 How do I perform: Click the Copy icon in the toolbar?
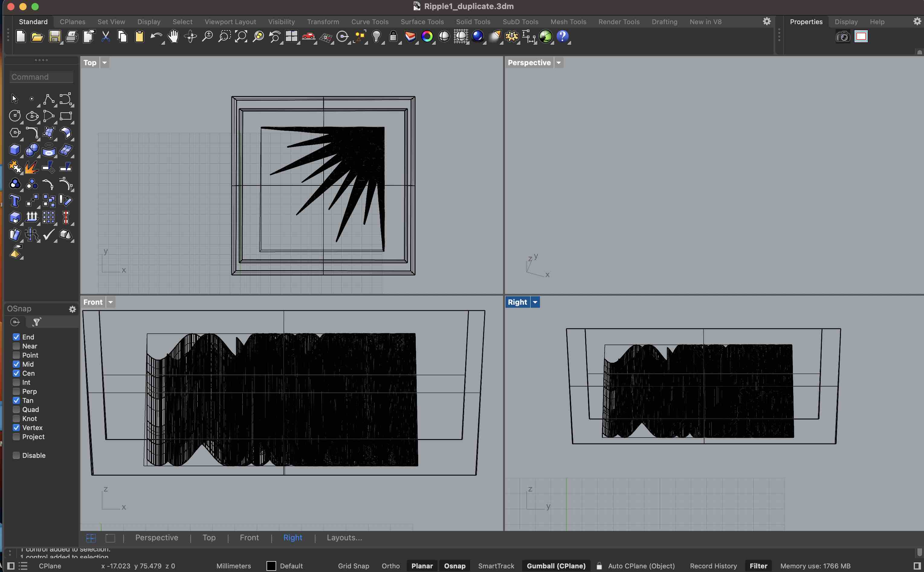click(x=122, y=37)
